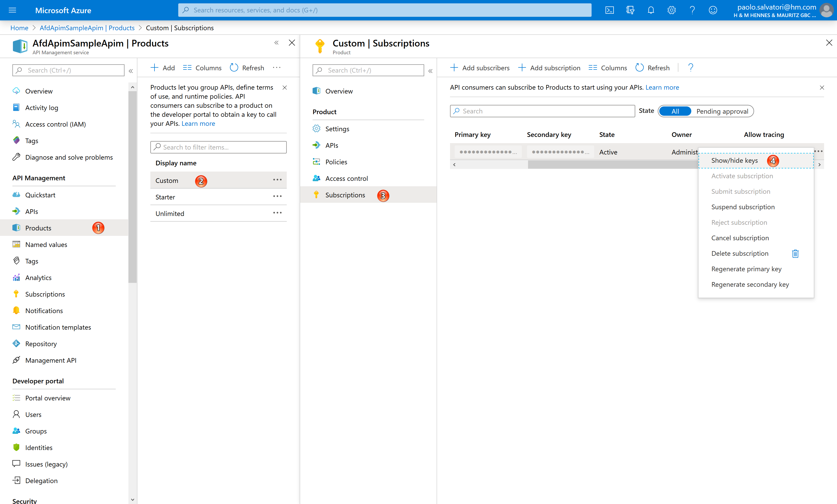Dismiss the Subscriptions info banner
This screenshot has height=504, width=837.
[822, 88]
